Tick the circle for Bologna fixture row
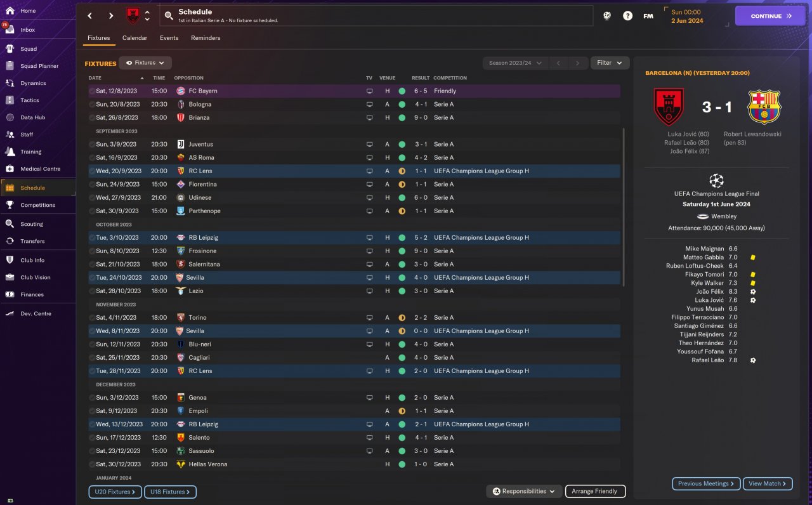 point(92,104)
